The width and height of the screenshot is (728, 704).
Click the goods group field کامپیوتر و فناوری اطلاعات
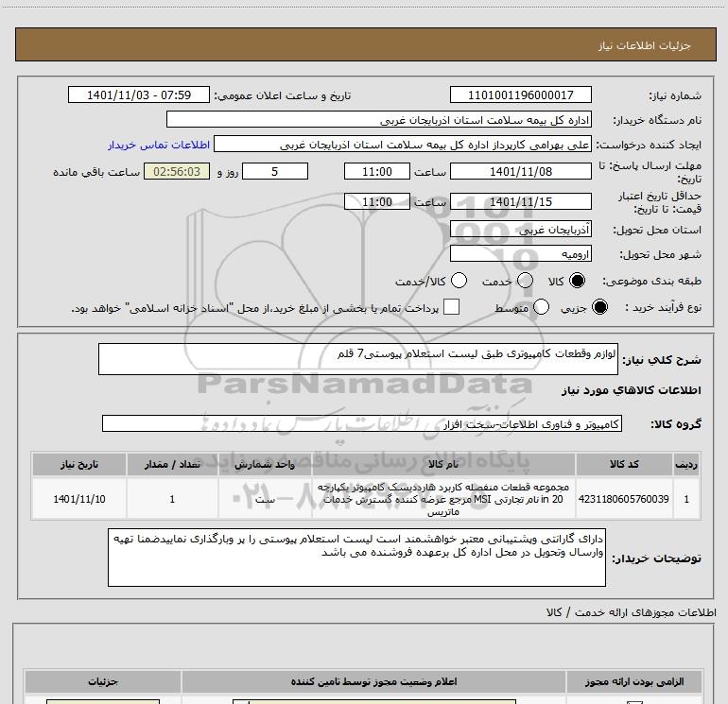(x=362, y=423)
